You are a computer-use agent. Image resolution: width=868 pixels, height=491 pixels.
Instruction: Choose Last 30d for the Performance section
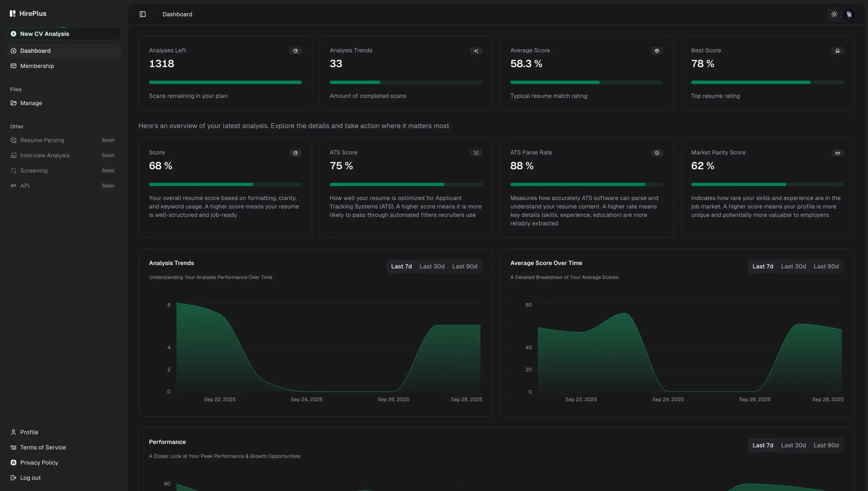click(793, 445)
